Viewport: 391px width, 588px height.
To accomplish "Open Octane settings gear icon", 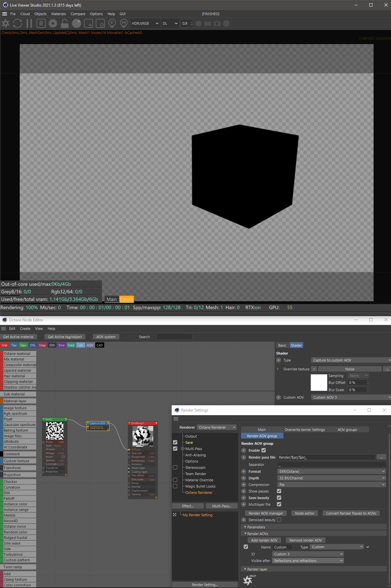I will click(x=53, y=23).
